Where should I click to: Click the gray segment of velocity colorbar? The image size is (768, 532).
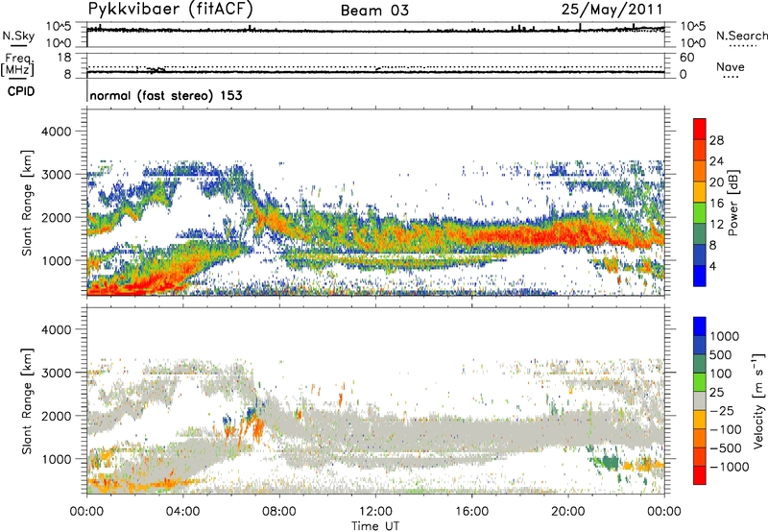pyautogui.click(x=700, y=400)
